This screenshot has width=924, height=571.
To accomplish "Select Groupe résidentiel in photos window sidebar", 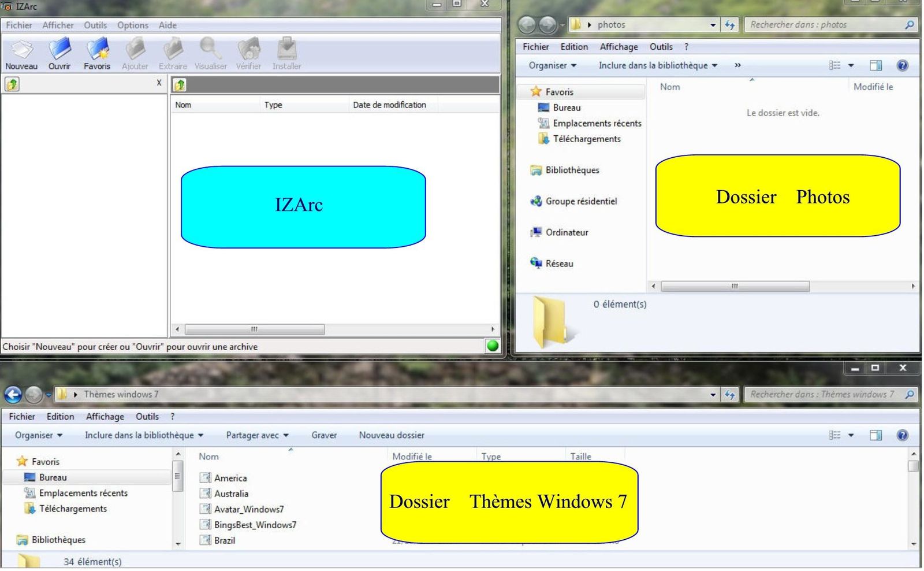I will [x=573, y=201].
